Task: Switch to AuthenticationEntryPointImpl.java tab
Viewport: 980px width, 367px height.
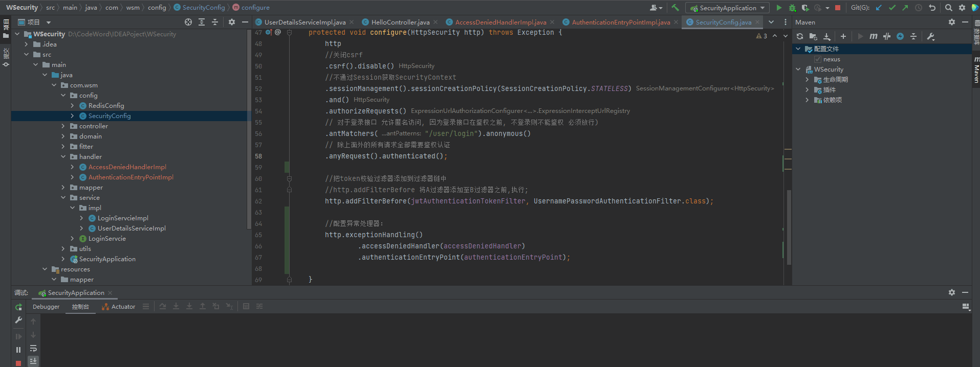Action: (621, 22)
